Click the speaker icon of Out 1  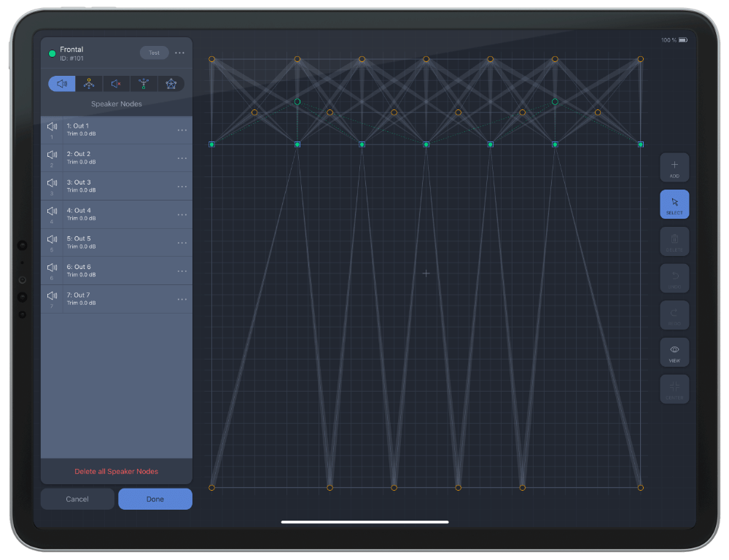click(x=52, y=127)
